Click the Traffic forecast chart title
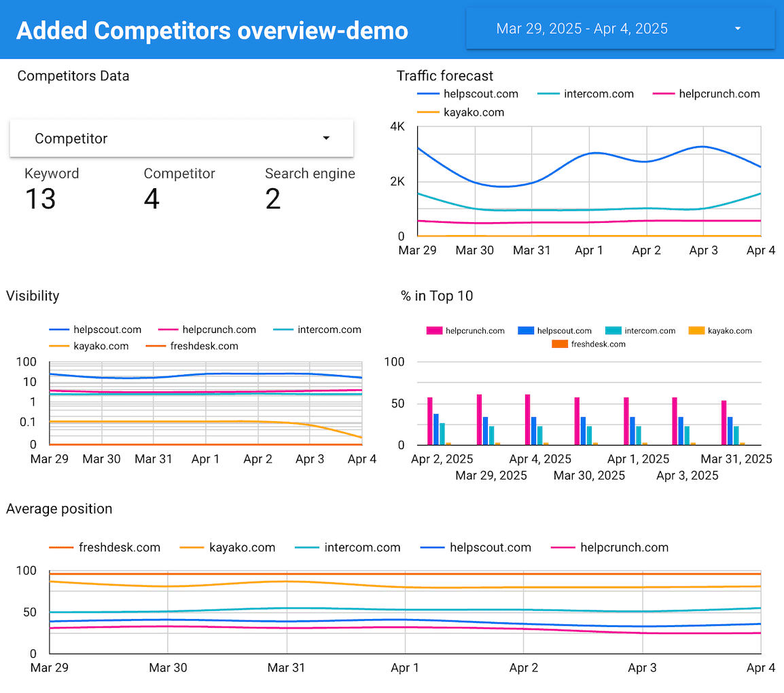Screen dimensions: 784x693 tap(444, 76)
